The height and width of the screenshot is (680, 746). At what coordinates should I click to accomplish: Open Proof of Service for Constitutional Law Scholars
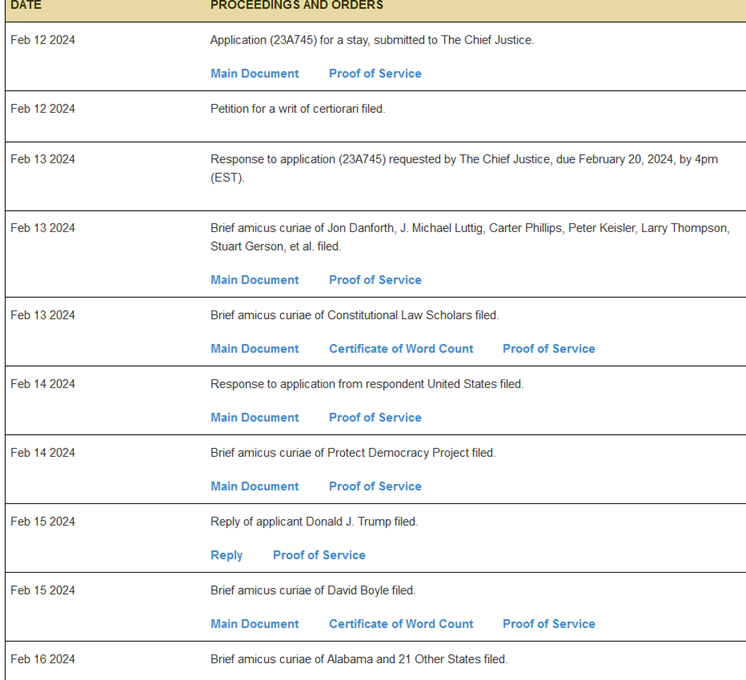(549, 349)
